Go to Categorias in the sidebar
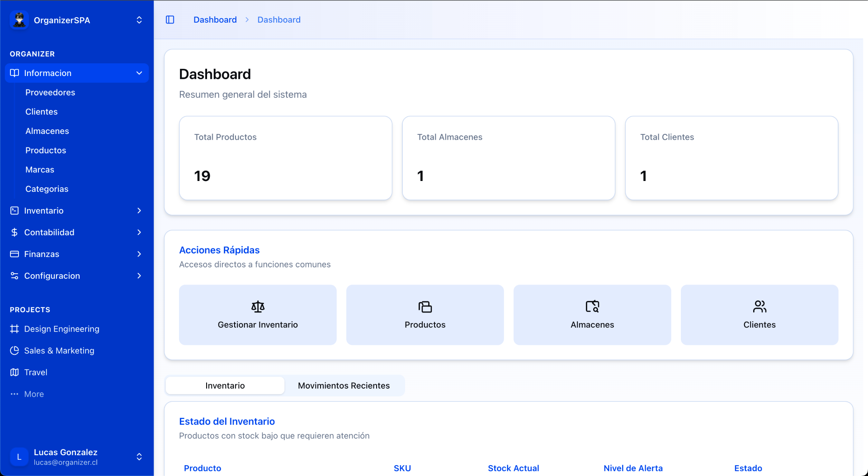Viewport: 868px width, 476px height. (47, 189)
